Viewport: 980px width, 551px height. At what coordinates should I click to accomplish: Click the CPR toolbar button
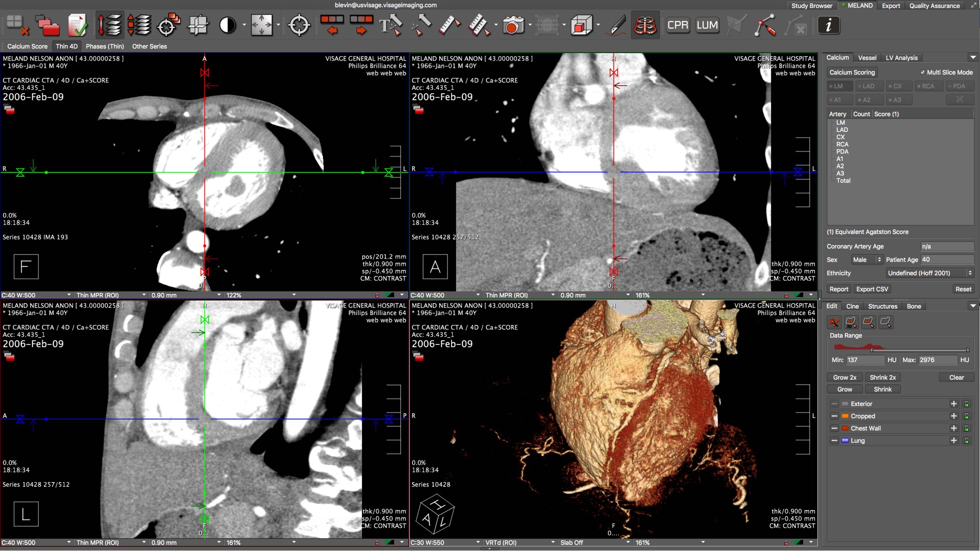(x=678, y=25)
